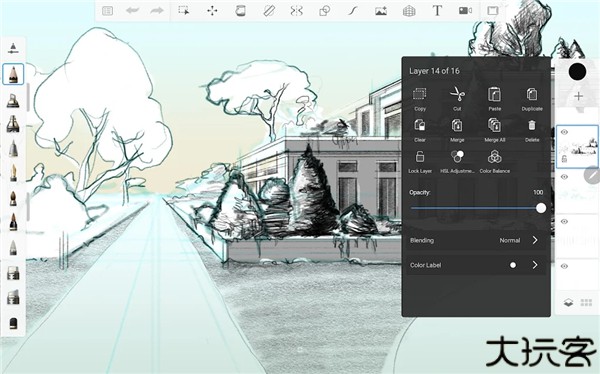
Task: Expand the Color Label chevron
Action: [535, 265]
